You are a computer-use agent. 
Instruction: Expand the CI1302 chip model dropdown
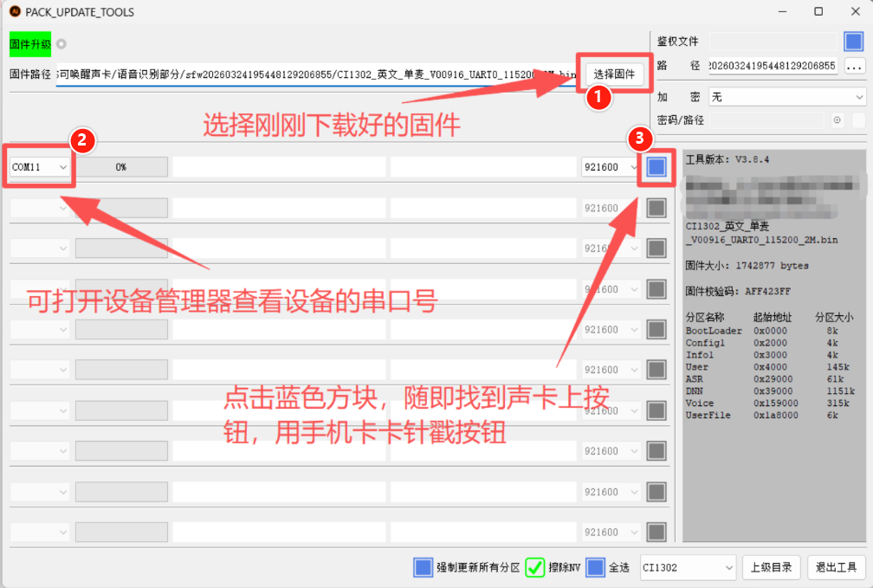(x=689, y=567)
